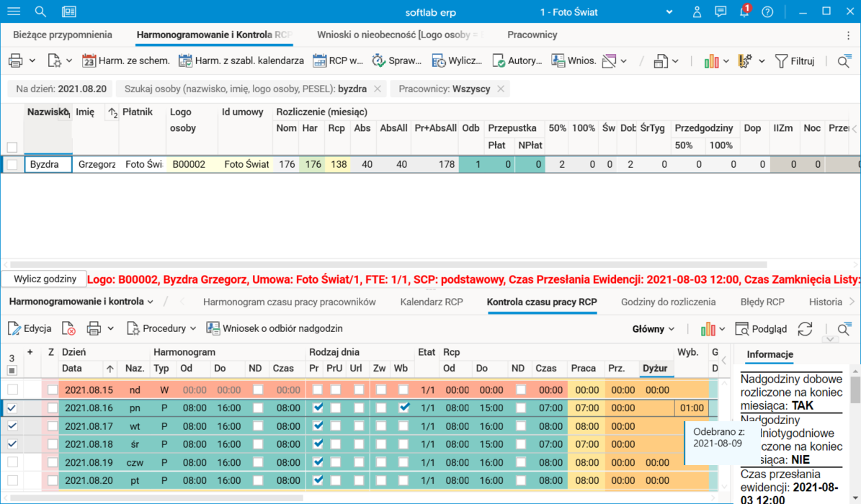Open the user account icon
Screen dimensions: 861x504
697,12
